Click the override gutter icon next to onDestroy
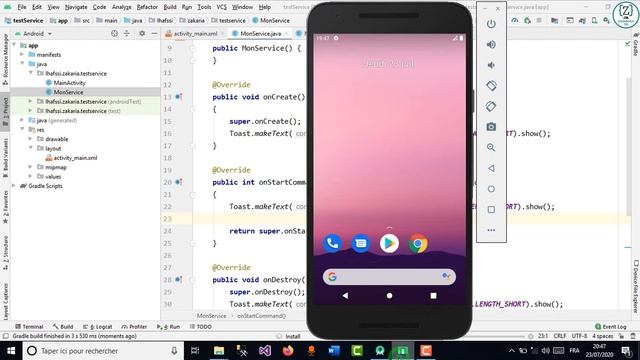Viewport: 640px width, 360px height. pyautogui.click(x=178, y=280)
